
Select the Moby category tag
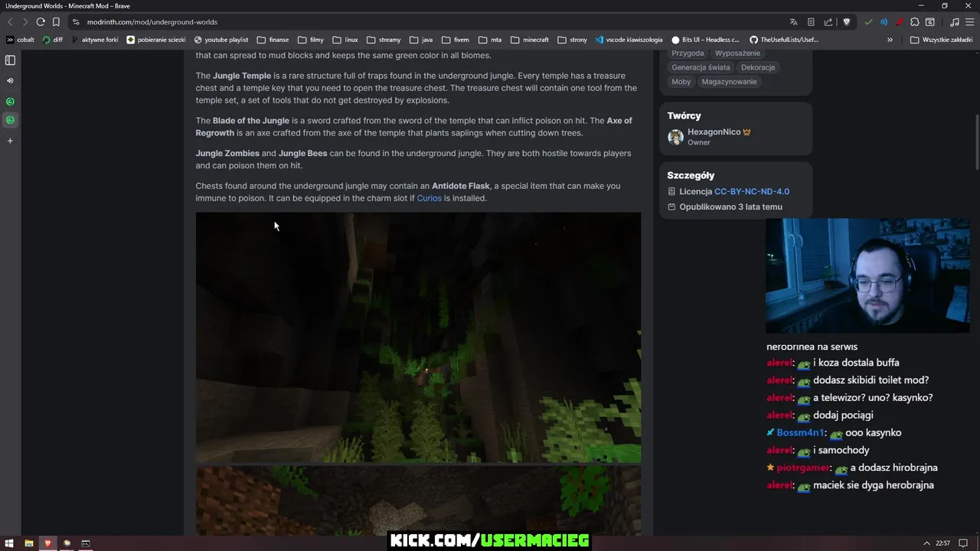pyautogui.click(x=681, y=82)
